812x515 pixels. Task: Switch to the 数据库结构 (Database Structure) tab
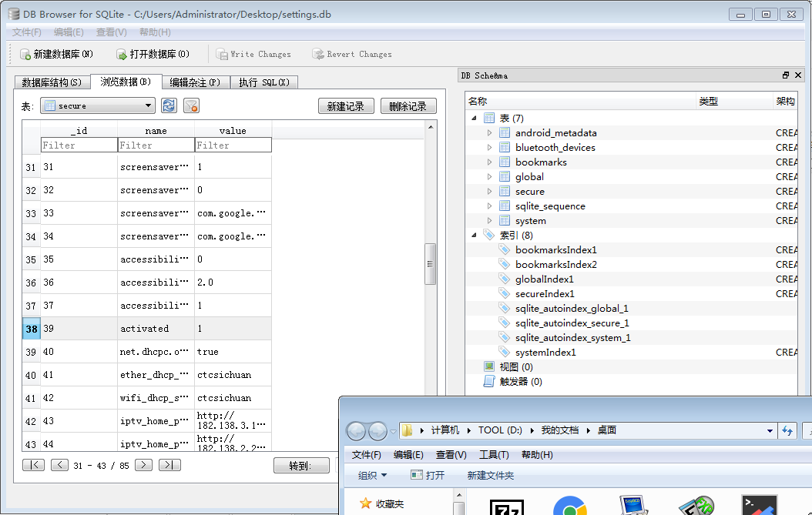(x=52, y=82)
